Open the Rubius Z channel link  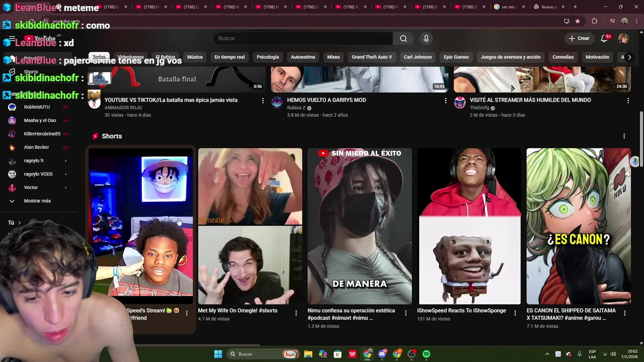coord(296,108)
